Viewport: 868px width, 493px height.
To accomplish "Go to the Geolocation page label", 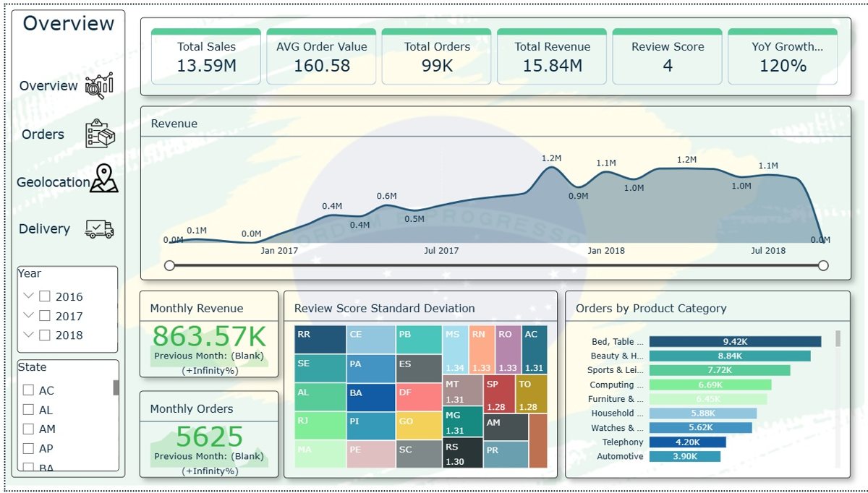I will pos(53,183).
